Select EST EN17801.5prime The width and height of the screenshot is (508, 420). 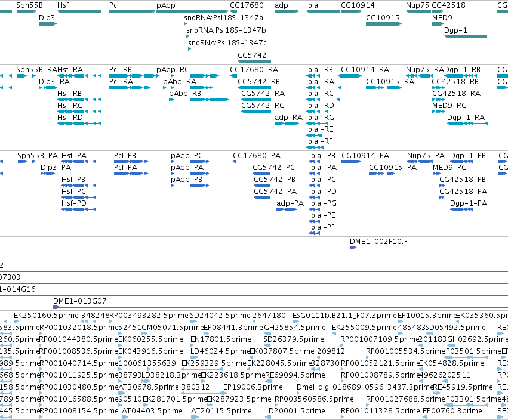221,339
